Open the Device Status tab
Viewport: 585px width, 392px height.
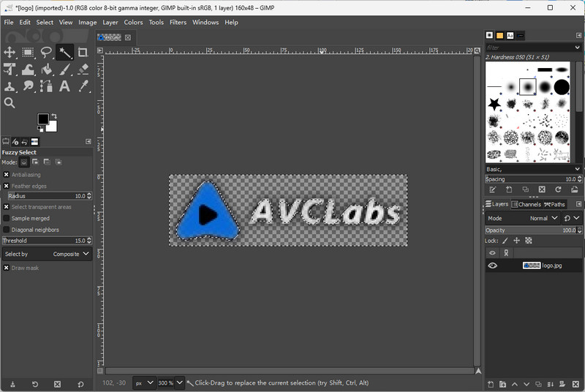15,142
